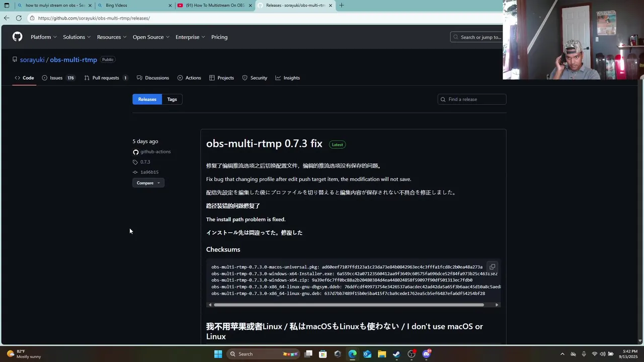The image size is (644, 362).
Task: Select the Releases button
Action: tap(147, 99)
